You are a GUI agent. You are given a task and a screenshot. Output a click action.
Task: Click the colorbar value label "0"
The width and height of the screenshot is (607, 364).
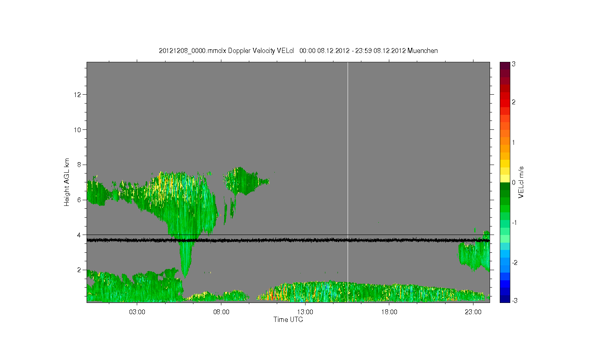514,182
